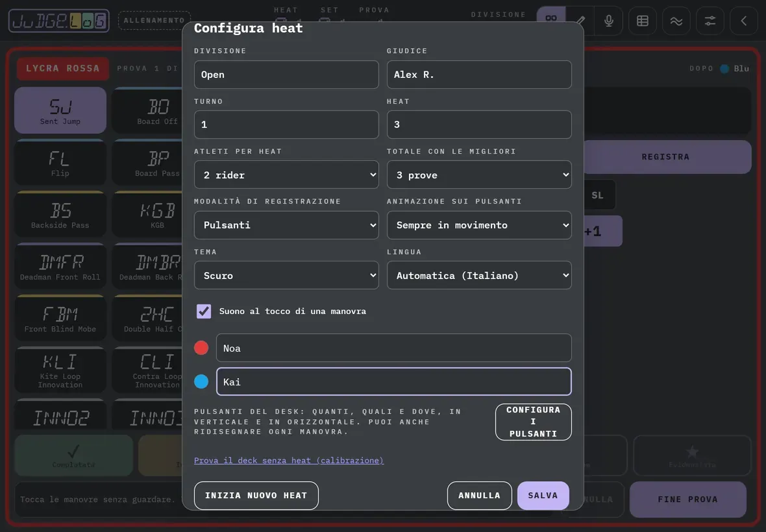Tap the Board Off maneuver button
This screenshot has height=532, width=766.
[147, 110]
